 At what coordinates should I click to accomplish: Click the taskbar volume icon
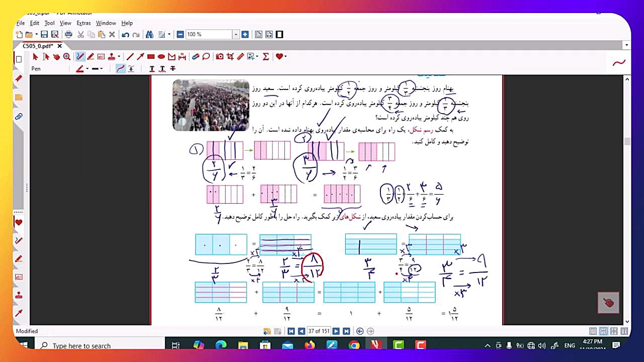tap(542, 346)
